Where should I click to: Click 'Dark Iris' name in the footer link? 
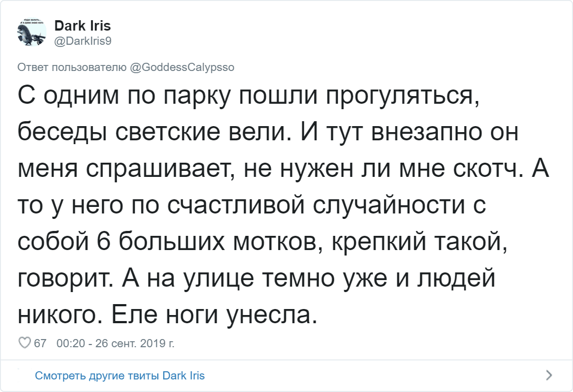[x=184, y=376]
